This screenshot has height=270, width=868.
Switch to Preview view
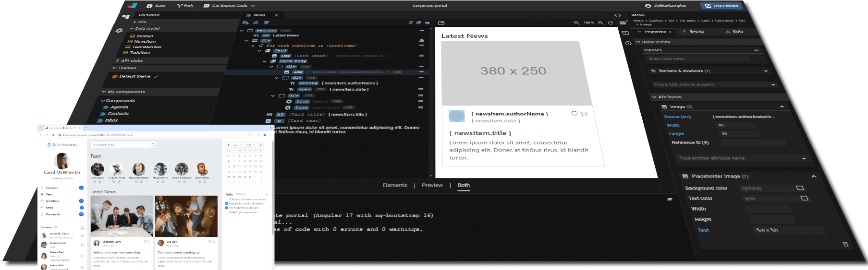click(432, 185)
